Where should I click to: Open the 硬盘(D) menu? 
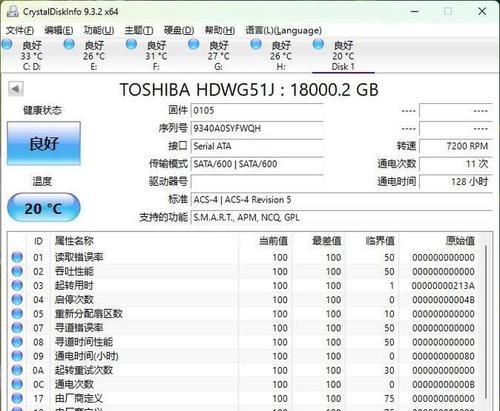pyautogui.click(x=179, y=31)
